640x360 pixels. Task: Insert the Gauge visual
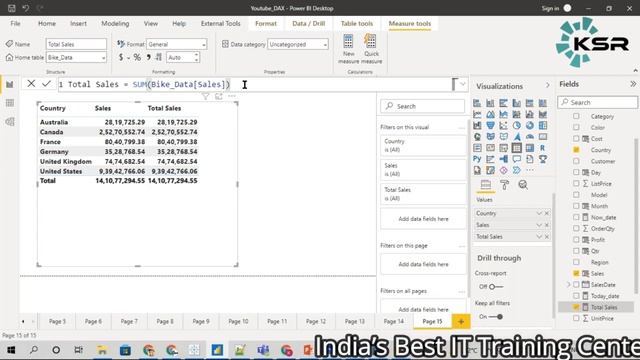click(x=529, y=137)
